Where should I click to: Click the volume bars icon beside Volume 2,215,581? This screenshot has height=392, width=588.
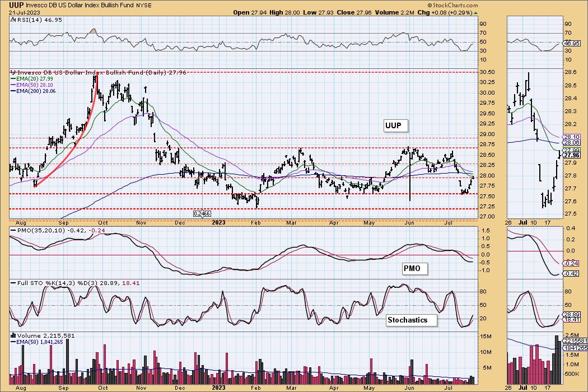pos(13,335)
